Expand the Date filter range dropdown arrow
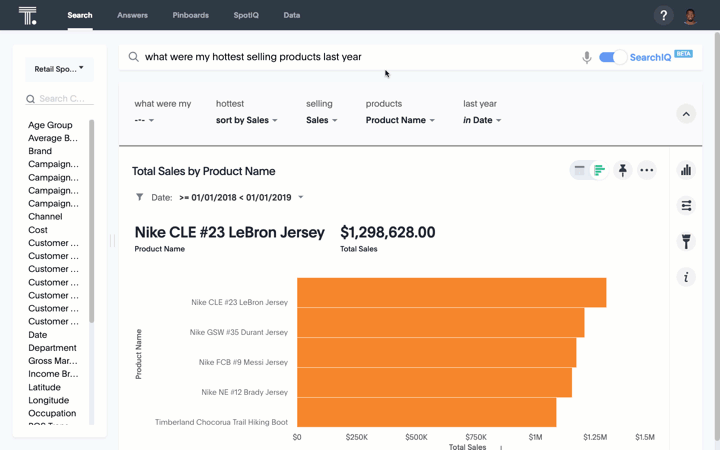 [x=301, y=197]
